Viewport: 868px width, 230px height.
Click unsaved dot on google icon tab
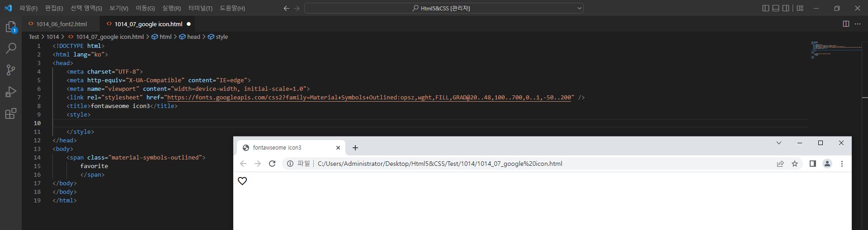pyautogui.click(x=189, y=24)
